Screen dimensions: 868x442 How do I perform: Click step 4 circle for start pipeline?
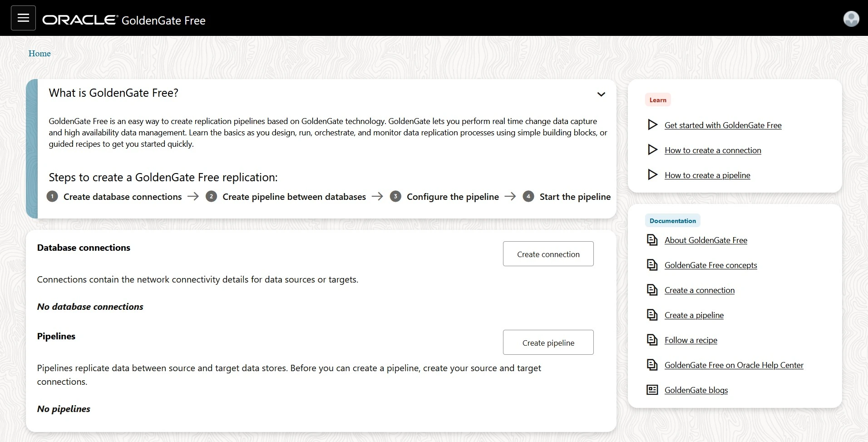(528, 196)
